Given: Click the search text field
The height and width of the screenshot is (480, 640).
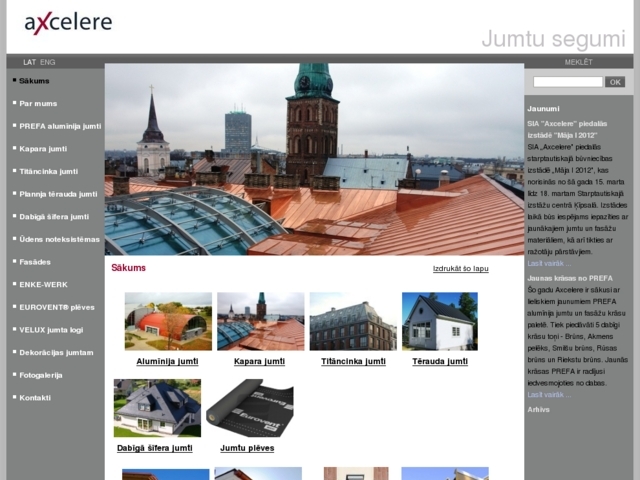Looking at the screenshot, I should [x=568, y=82].
